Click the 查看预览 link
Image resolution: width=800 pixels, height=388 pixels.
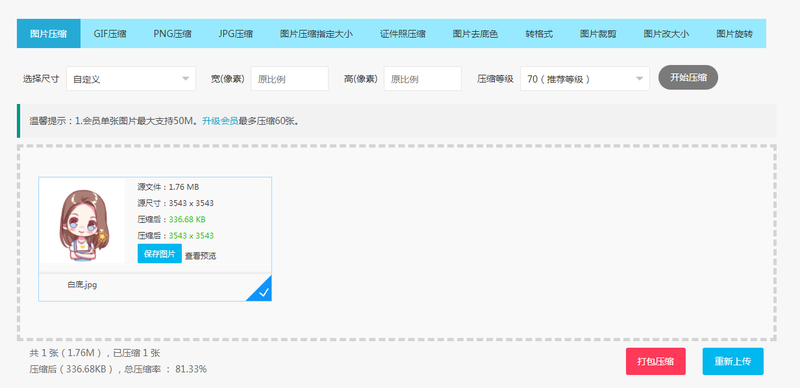(201, 256)
